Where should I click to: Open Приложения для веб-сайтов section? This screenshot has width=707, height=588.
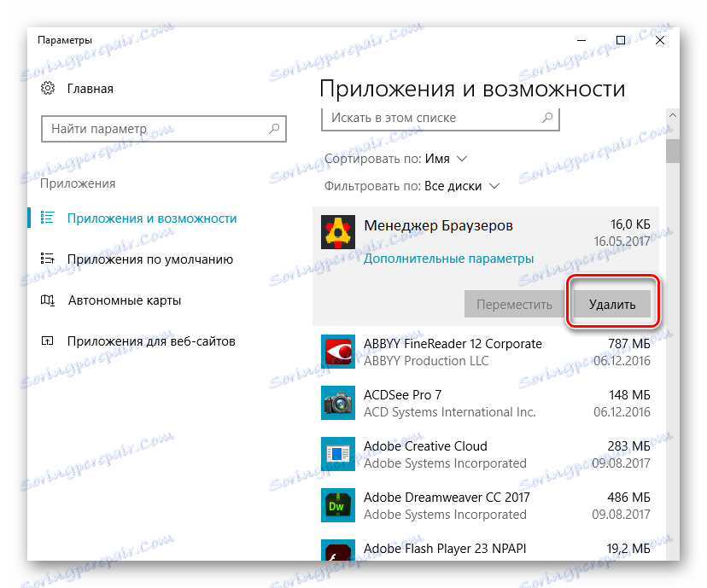[151, 341]
